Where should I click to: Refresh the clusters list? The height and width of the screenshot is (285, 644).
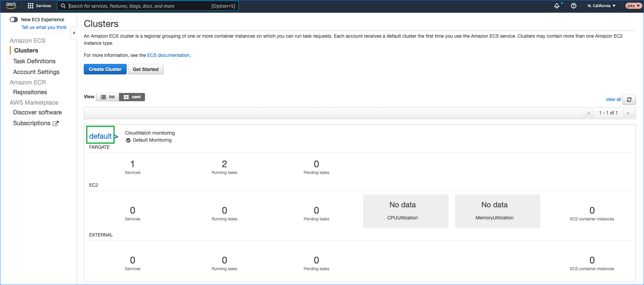coord(629,100)
